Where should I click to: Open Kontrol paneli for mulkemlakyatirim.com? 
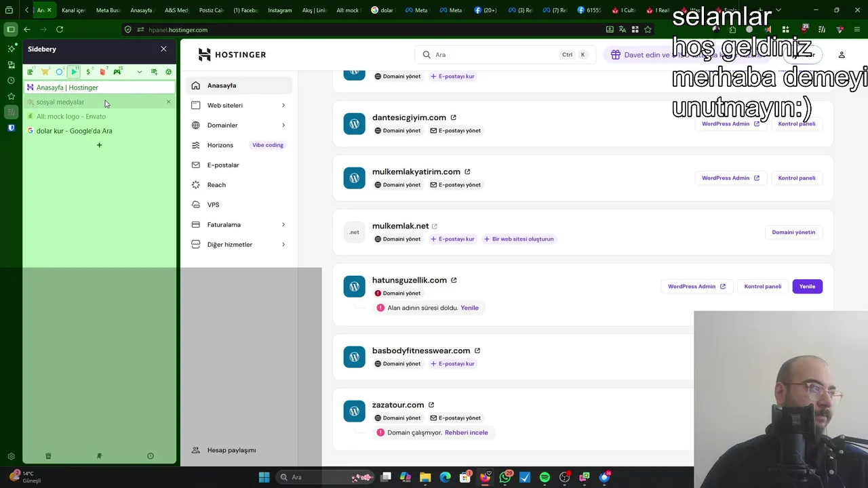[797, 178]
